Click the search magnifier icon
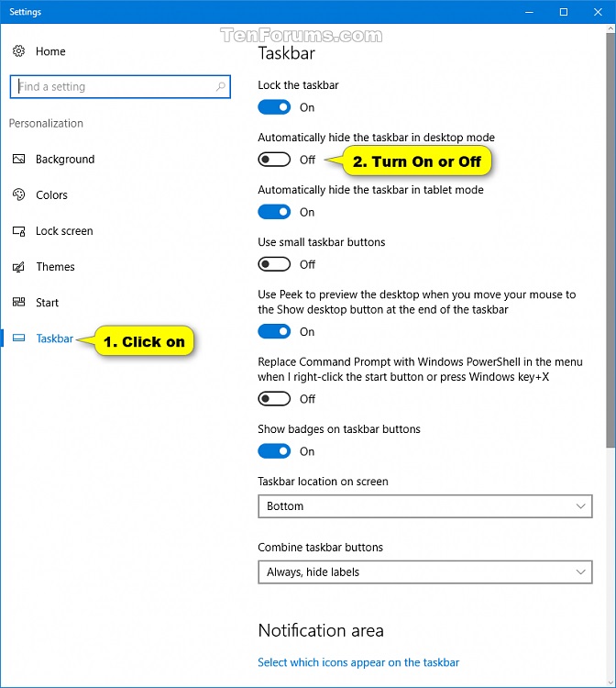 [221, 86]
